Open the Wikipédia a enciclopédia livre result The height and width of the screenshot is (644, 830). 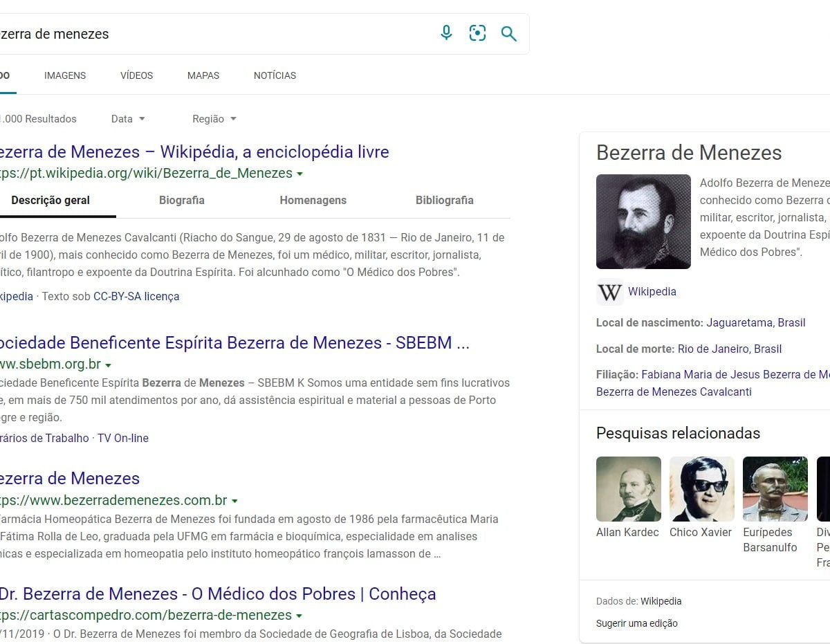click(x=194, y=151)
